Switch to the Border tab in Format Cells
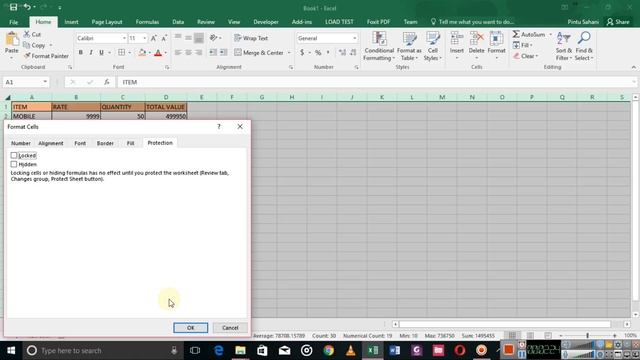This screenshot has height=360, width=640. click(105, 143)
